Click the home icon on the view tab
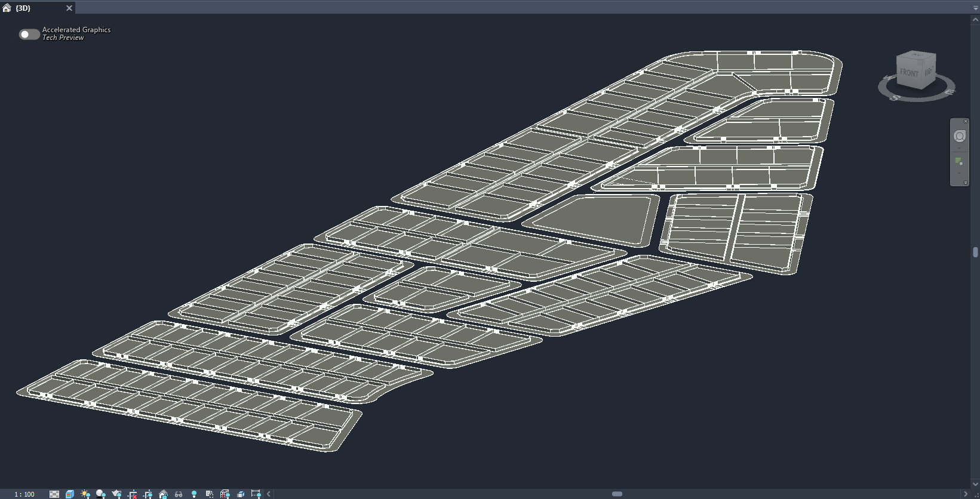980x499 pixels. pos(7,8)
